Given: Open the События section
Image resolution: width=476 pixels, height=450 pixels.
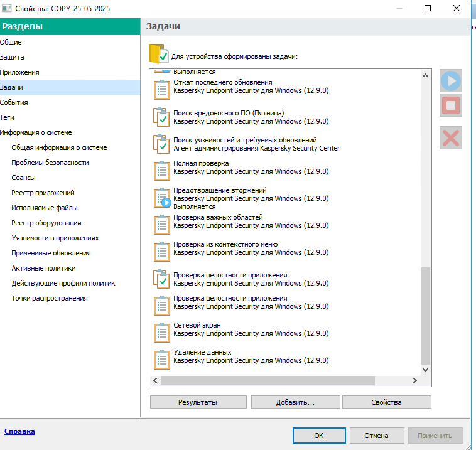Looking at the screenshot, I should click(70, 102).
